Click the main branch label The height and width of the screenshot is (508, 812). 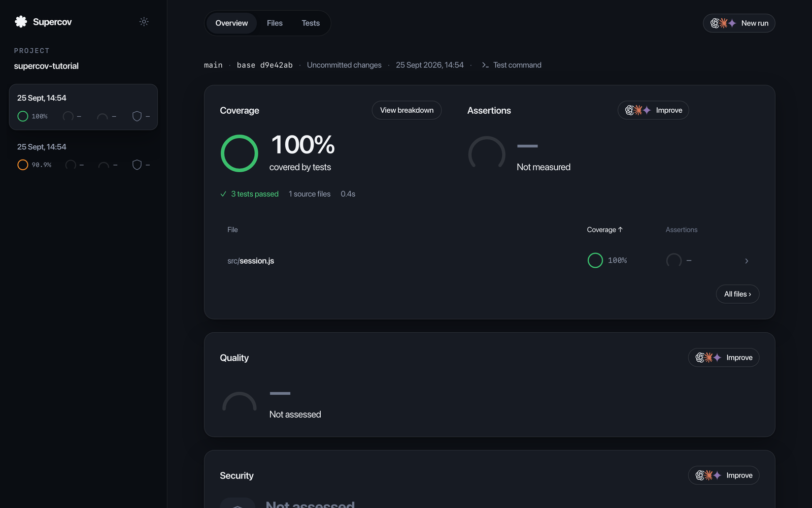pos(213,65)
